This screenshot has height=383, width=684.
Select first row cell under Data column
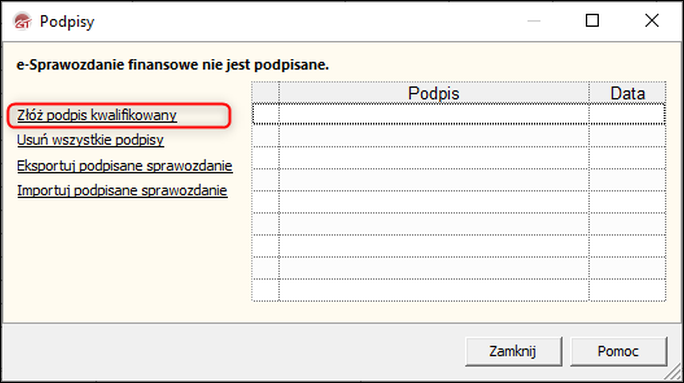pyautogui.click(x=627, y=114)
